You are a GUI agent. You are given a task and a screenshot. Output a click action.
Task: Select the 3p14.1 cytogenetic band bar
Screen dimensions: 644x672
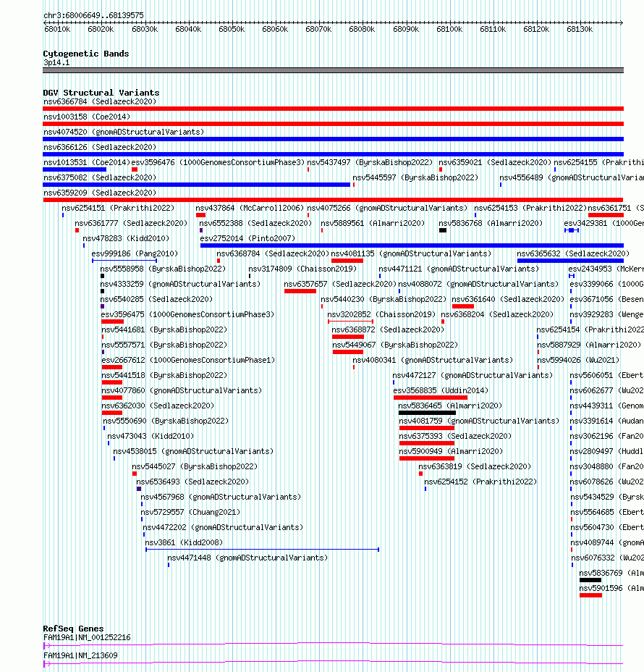click(333, 70)
